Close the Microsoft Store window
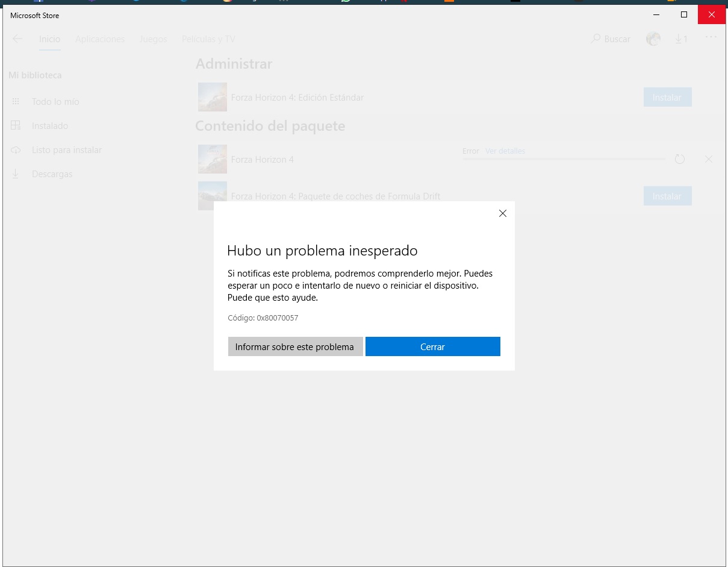728x567 pixels. pos(712,14)
